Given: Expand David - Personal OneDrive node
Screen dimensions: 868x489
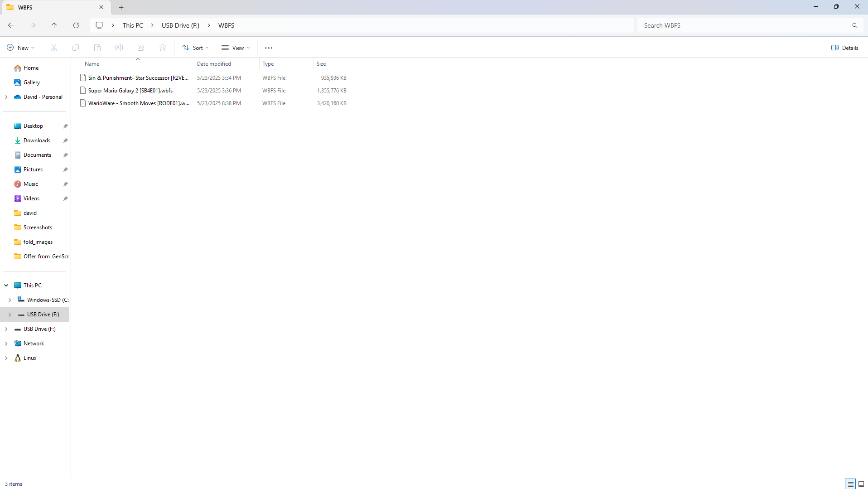Looking at the screenshot, I should (x=6, y=97).
